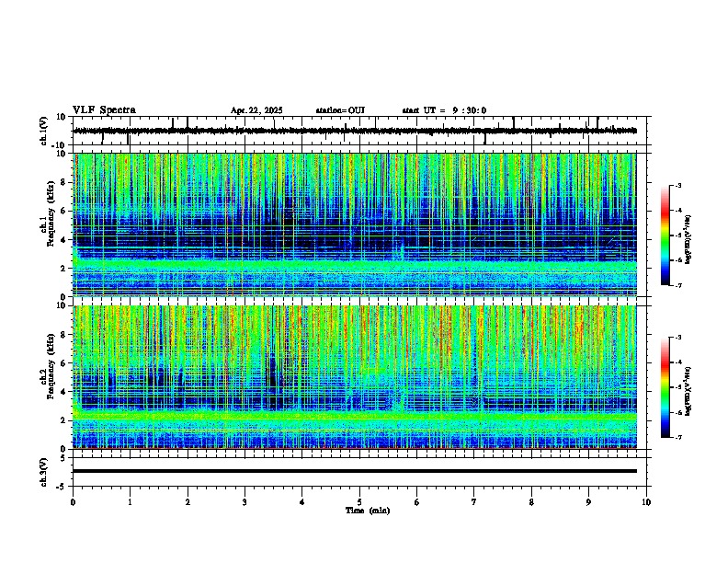Click the time axis tick label 2
The image size is (728, 563).
[x=188, y=502]
